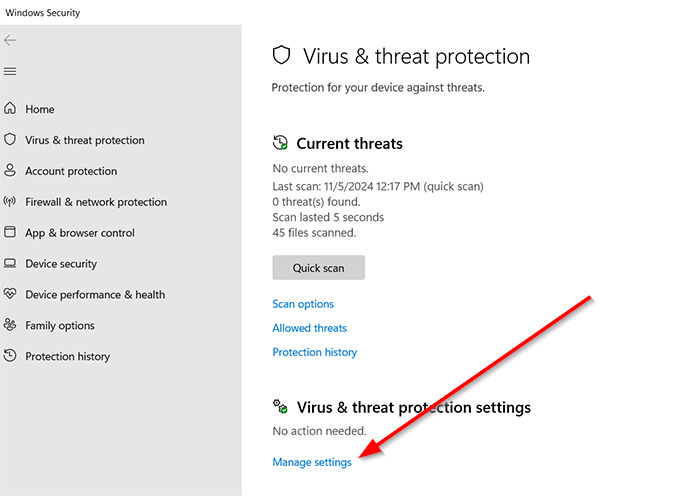700x500 pixels.
Task: Open the Scan options link
Action: tap(303, 304)
